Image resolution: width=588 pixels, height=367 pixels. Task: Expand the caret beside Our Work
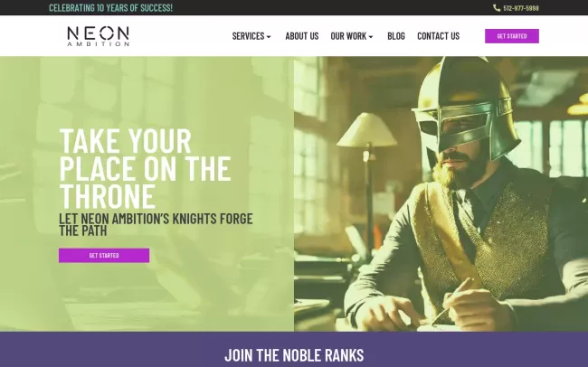(x=371, y=37)
